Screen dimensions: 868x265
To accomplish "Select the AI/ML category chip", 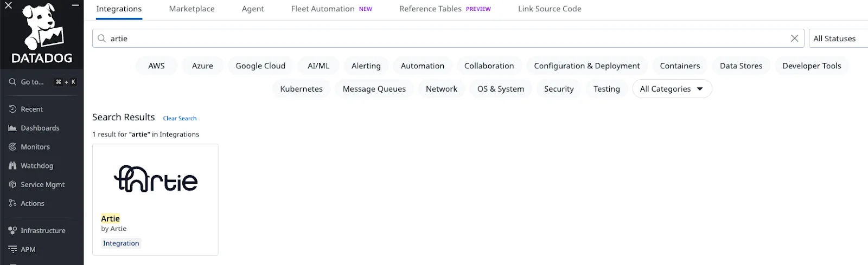I will [318, 66].
